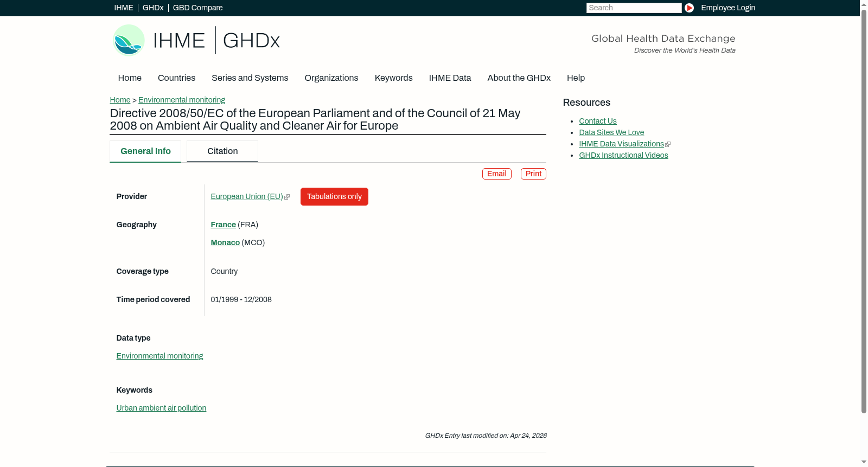This screenshot has width=868, height=467.
Task: Click the Time period covered label
Action: pyautogui.click(x=153, y=299)
